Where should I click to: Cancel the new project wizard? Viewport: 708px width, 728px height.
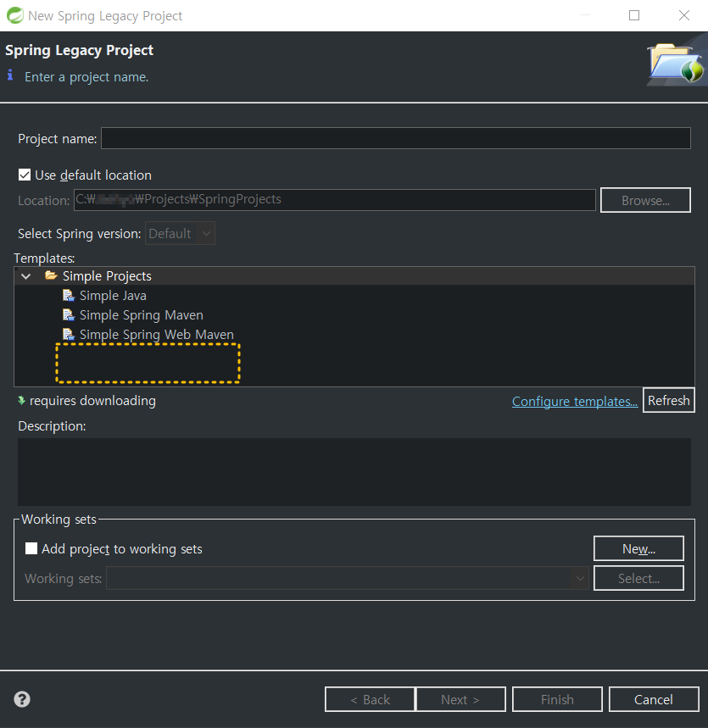654,699
